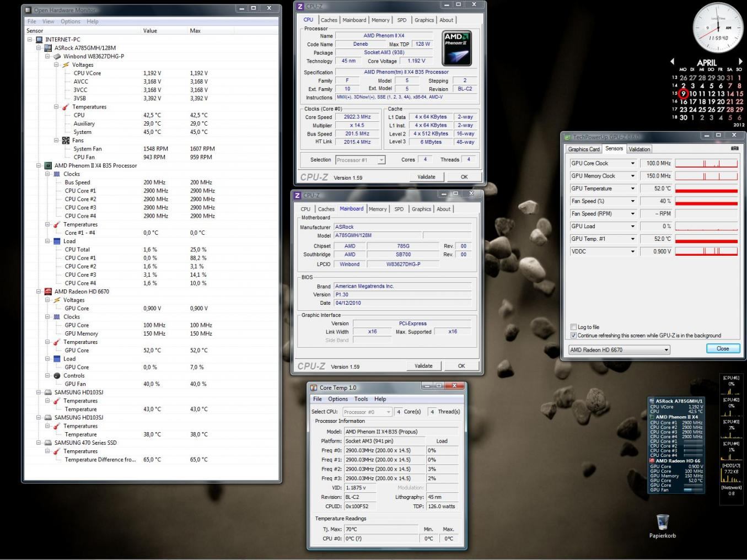The width and height of the screenshot is (747, 560).
Task: Open the Options menu in Open Hardware Monitor
Action: [x=71, y=21]
